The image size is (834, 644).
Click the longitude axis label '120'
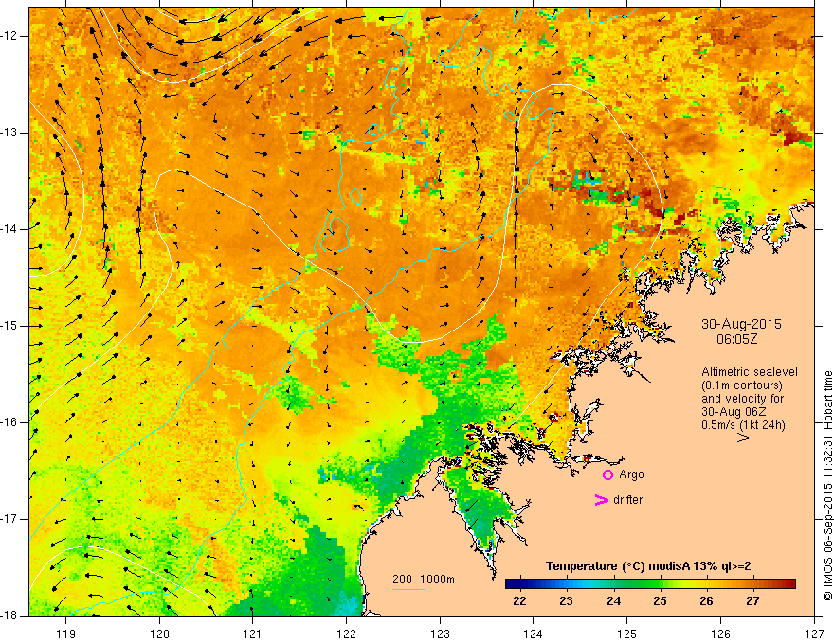click(x=159, y=634)
